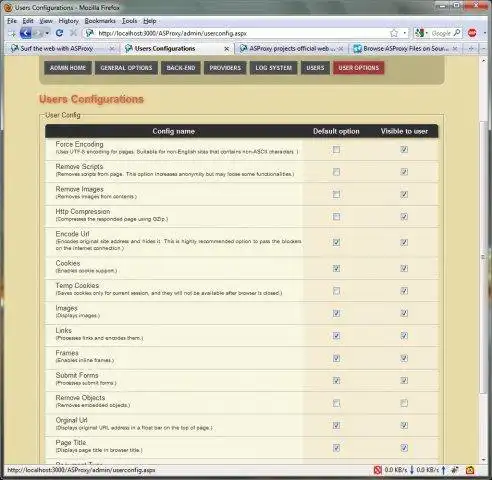Reload the page with the refresh icon
This screenshot has width=492, height=480.
[59, 33]
